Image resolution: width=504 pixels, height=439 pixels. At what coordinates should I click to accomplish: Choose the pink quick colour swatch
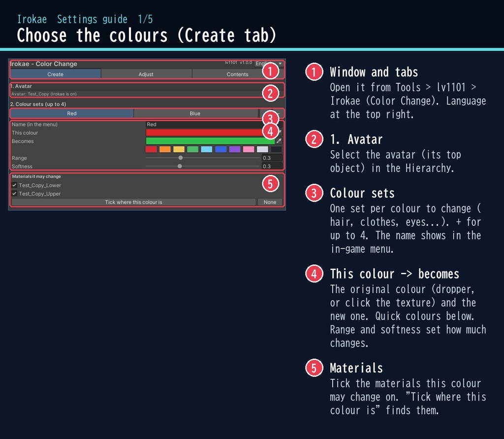[x=249, y=149]
